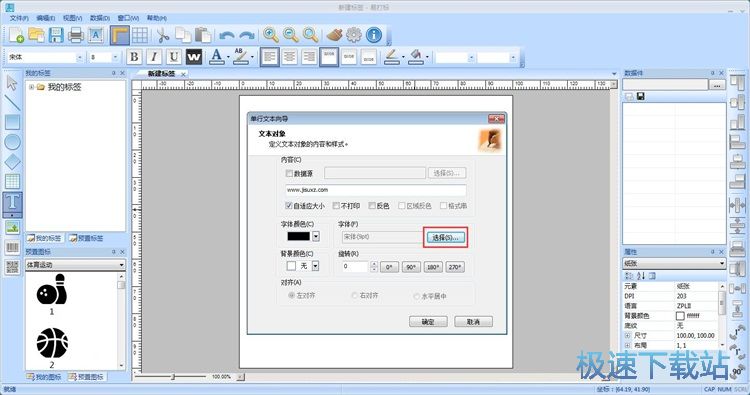Open settings gear icon
The width and height of the screenshot is (750, 395).
coord(354,35)
